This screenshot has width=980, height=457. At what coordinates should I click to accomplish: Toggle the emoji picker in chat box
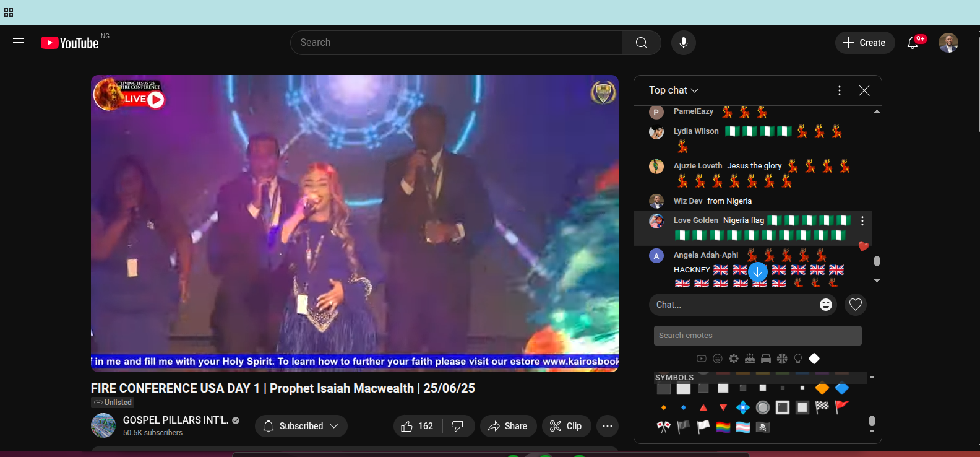(825, 305)
